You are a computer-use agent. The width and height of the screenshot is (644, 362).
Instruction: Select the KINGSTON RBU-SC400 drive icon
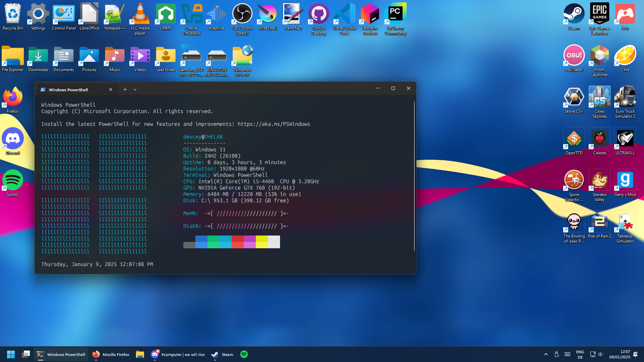point(217,60)
